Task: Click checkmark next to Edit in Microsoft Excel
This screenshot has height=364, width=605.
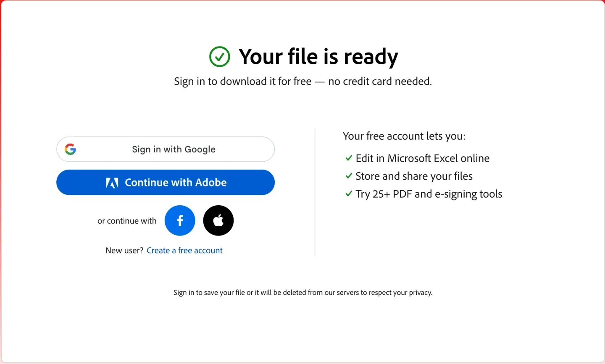Action: (x=349, y=158)
